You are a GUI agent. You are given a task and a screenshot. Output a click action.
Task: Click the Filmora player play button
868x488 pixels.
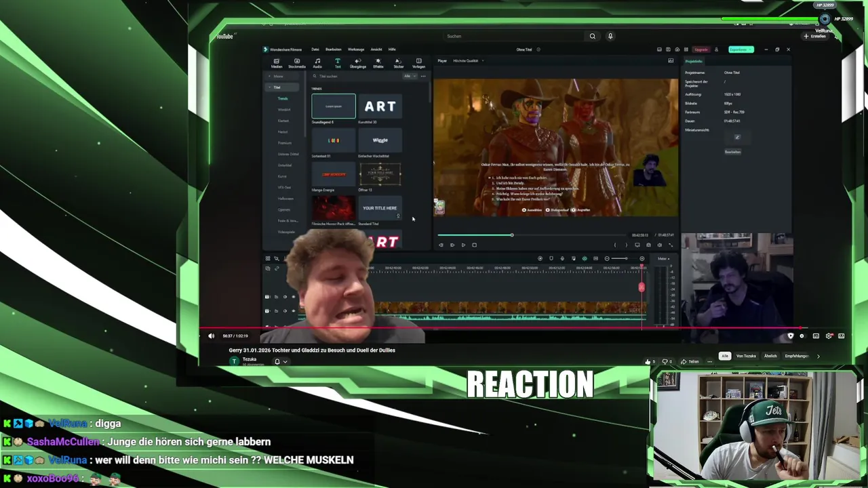coord(463,245)
